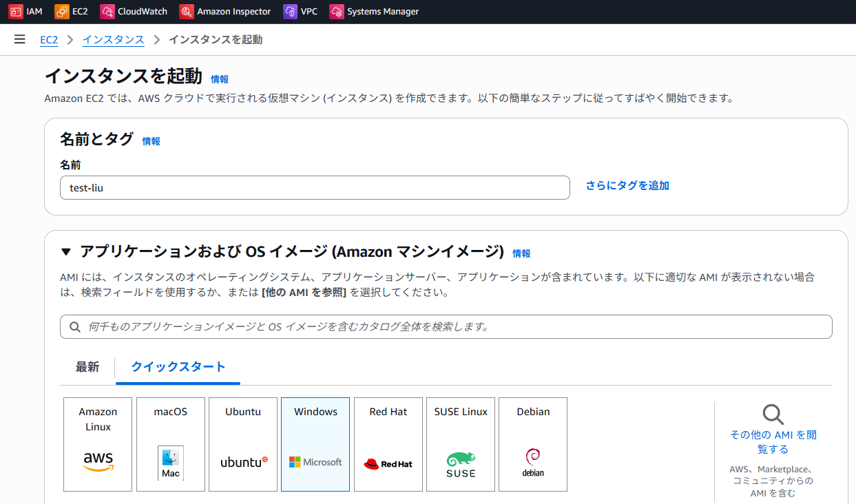This screenshot has height=504, width=856.
Task: Open the hamburger navigation menu
Action: tap(19, 39)
